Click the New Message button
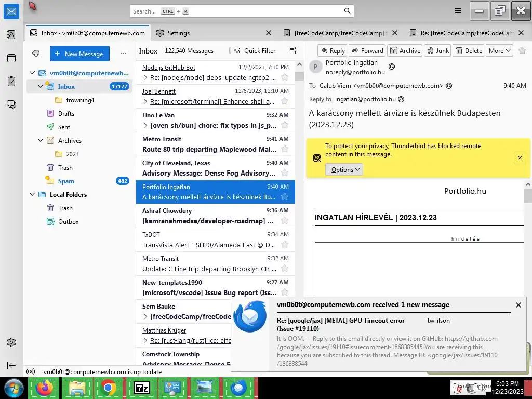This screenshot has height=399, width=532. coord(79,54)
